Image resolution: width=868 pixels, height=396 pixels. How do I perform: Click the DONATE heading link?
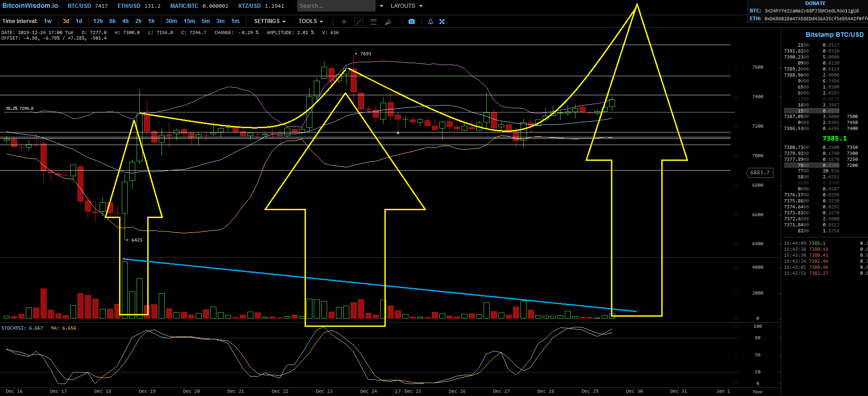point(815,3)
